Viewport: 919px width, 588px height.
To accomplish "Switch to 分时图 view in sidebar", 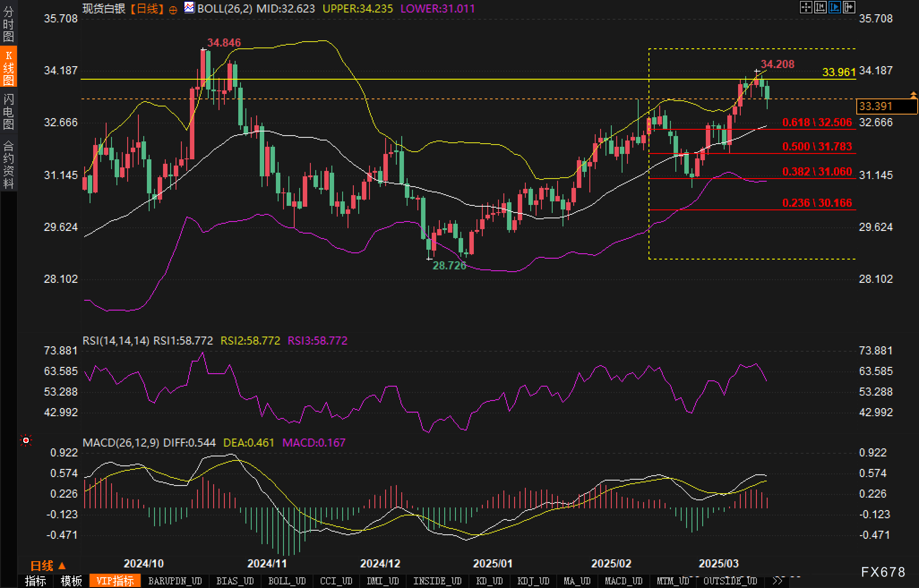I will (x=9, y=23).
